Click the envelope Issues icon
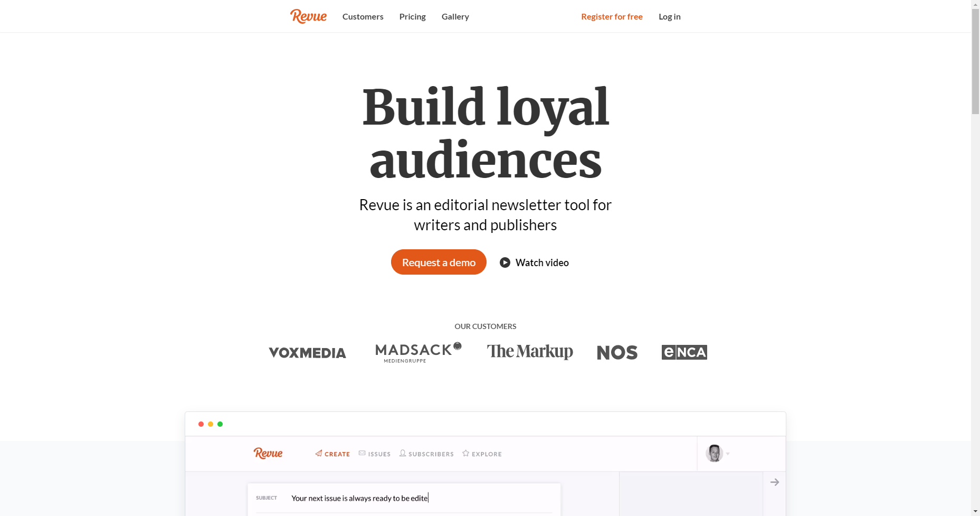980x516 pixels. (362, 453)
